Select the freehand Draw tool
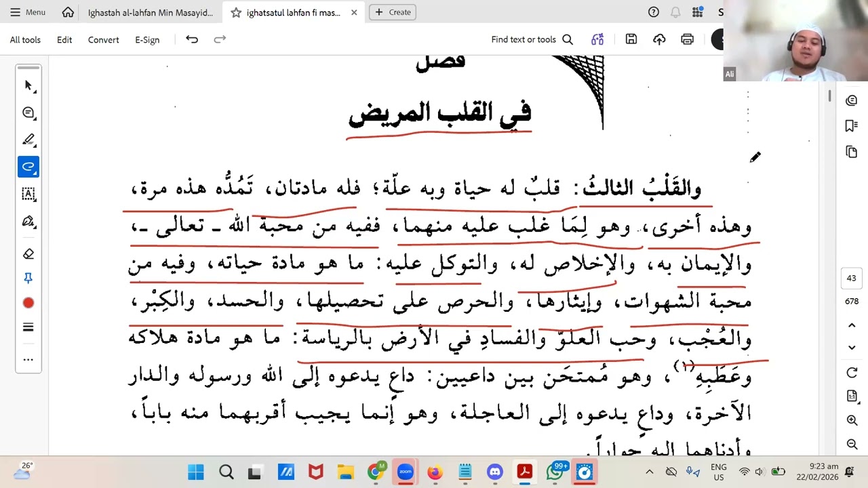This screenshot has height=488, width=868. [x=28, y=167]
